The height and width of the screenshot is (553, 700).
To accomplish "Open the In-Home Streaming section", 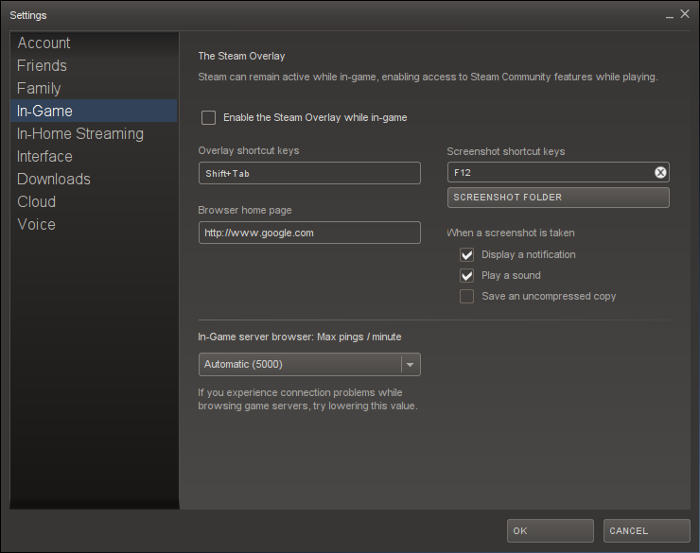I will tap(94, 133).
